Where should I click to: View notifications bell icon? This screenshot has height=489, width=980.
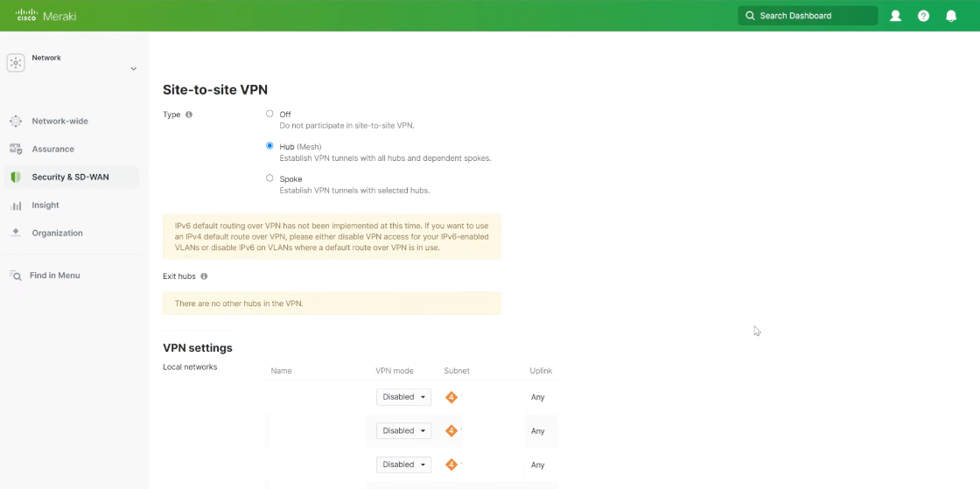click(x=950, y=16)
